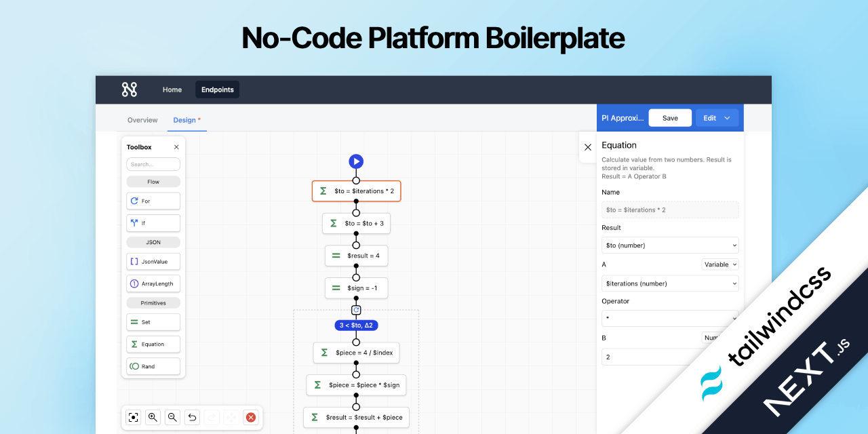Select the ArrayLength toolbox item
Screen dimensions: 868x434
pos(153,283)
